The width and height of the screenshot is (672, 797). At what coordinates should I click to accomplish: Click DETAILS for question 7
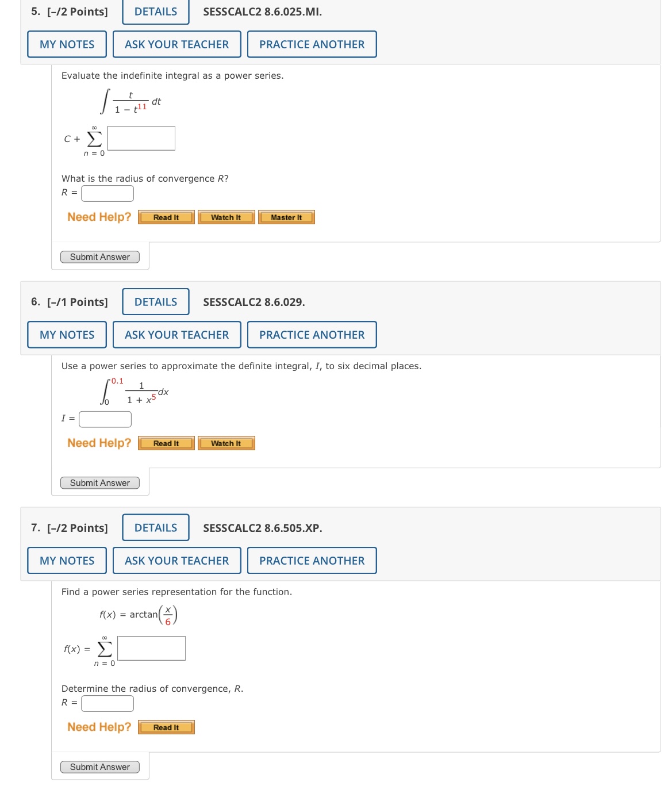click(154, 527)
